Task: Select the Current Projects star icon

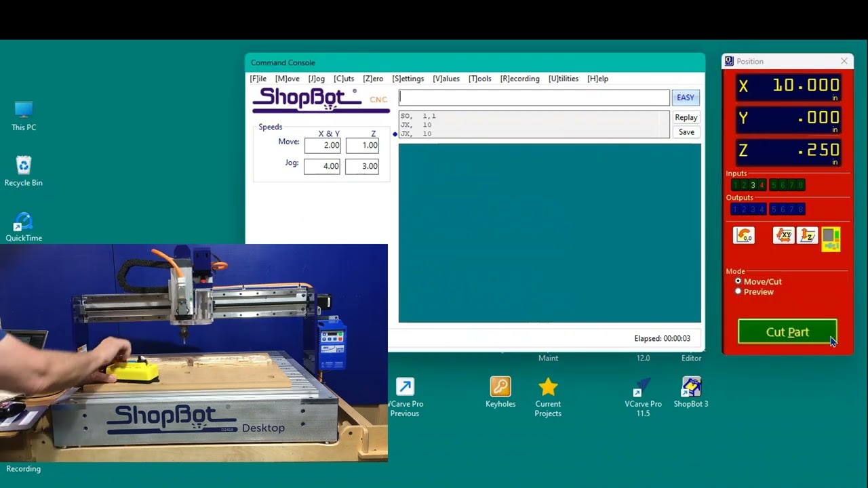Action: point(548,398)
